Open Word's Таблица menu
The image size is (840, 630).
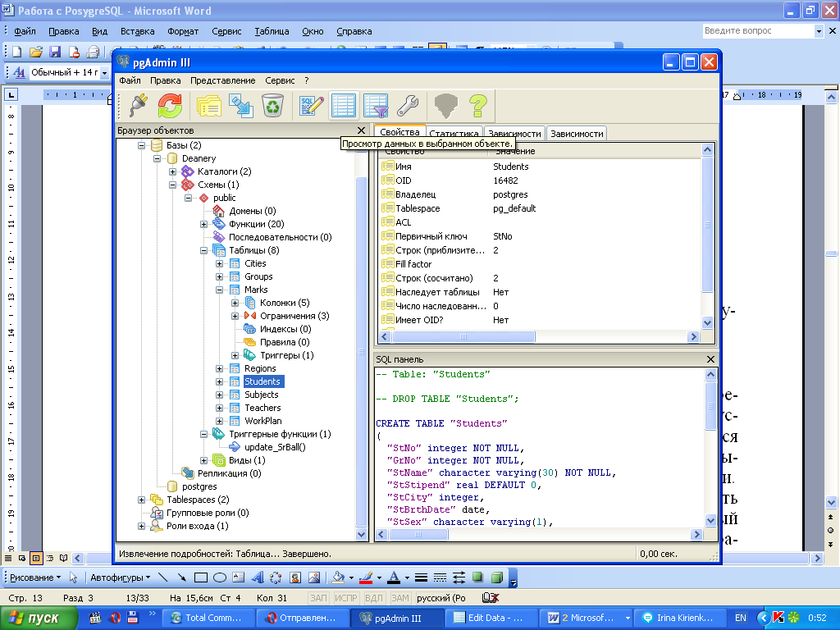(272, 31)
